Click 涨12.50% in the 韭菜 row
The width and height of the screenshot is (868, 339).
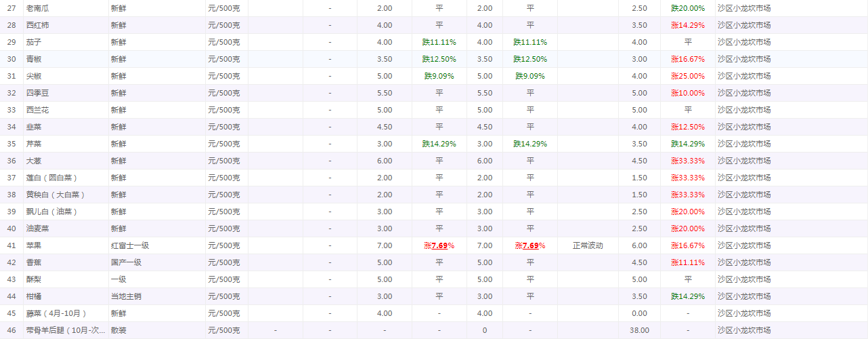688,127
